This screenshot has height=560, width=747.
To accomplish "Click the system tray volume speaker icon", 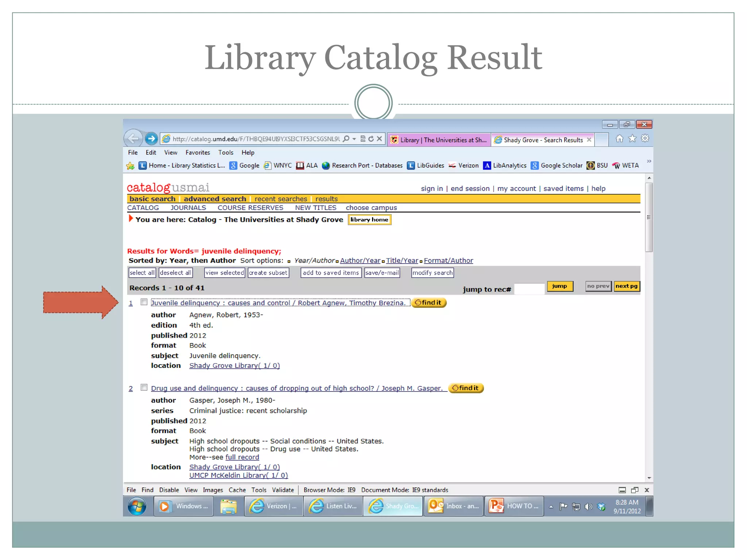I will click(588, 507).
